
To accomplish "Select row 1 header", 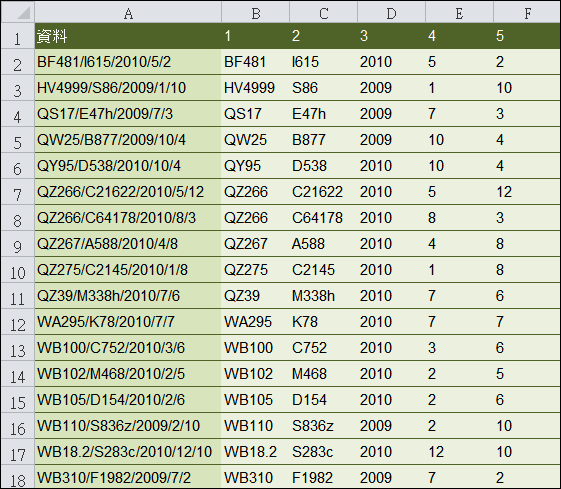I will pyautogui.click(x=18, y=36).
